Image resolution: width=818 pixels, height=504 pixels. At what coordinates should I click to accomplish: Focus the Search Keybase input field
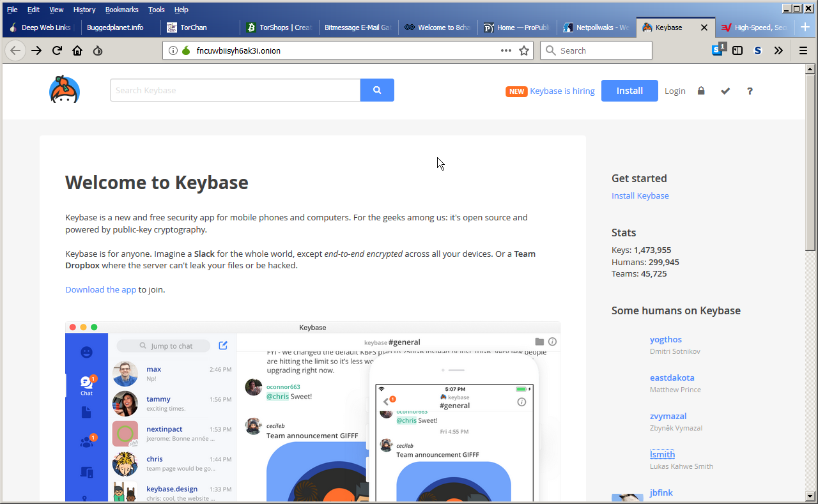coord(235,90)
